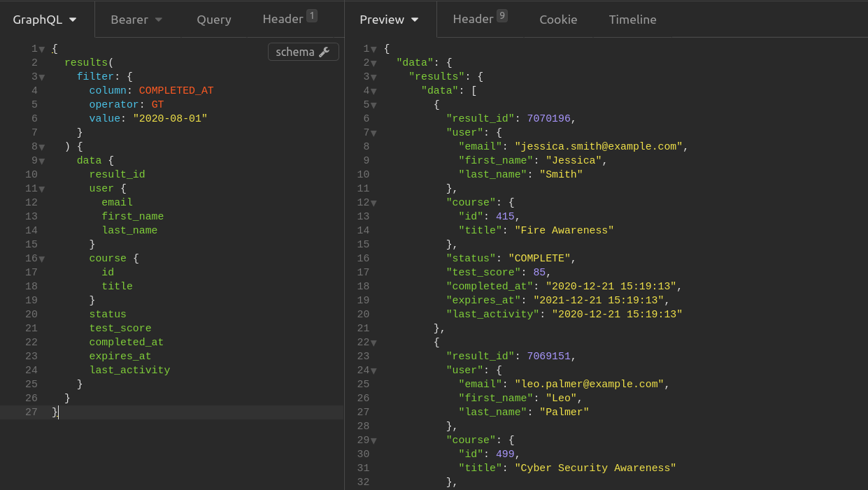Place cursor at the closing brace on line 27
Screen dimensions: 868x490
point(55,412)
